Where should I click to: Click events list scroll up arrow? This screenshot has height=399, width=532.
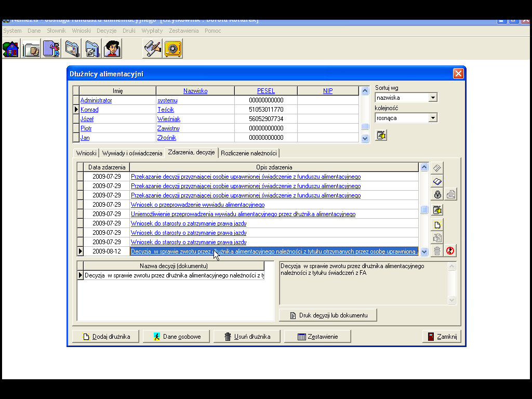tap(424, 167)
